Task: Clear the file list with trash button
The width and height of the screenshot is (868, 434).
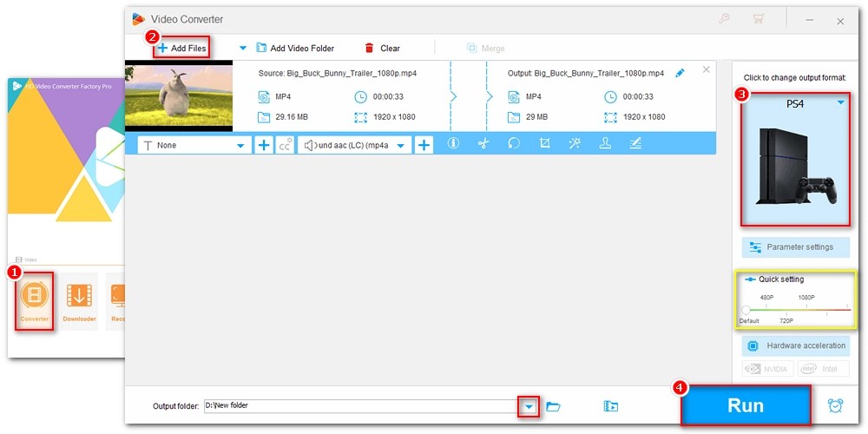Action: point(382,48)
